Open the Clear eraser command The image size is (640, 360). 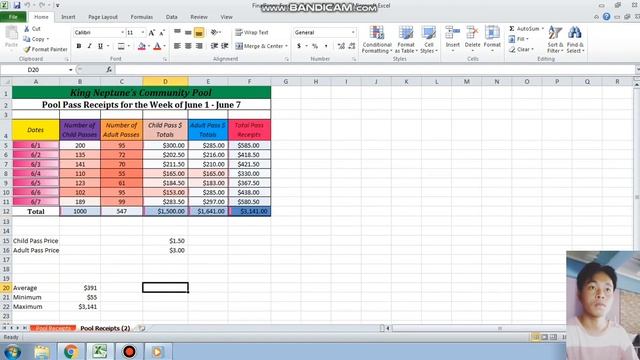coord(521,49)
